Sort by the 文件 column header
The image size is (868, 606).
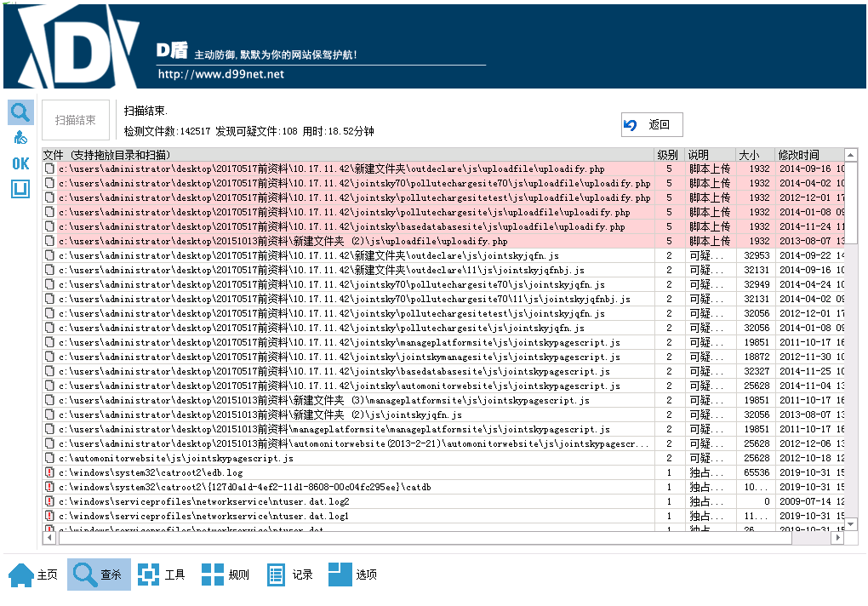[348, 155]
